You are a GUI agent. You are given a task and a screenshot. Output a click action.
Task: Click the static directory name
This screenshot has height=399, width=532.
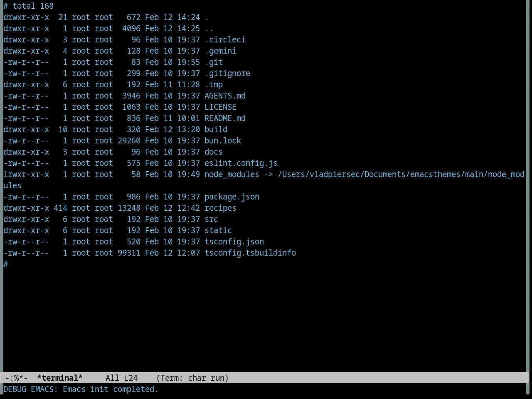click(218, 230)
